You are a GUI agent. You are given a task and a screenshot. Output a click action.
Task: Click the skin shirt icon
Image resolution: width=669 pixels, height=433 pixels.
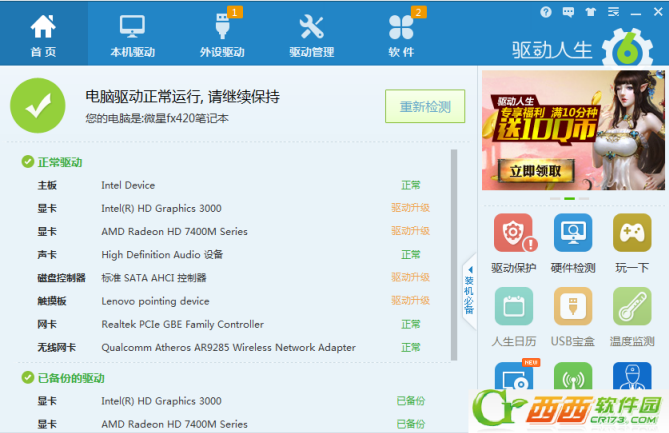click(x=590, y=12)
